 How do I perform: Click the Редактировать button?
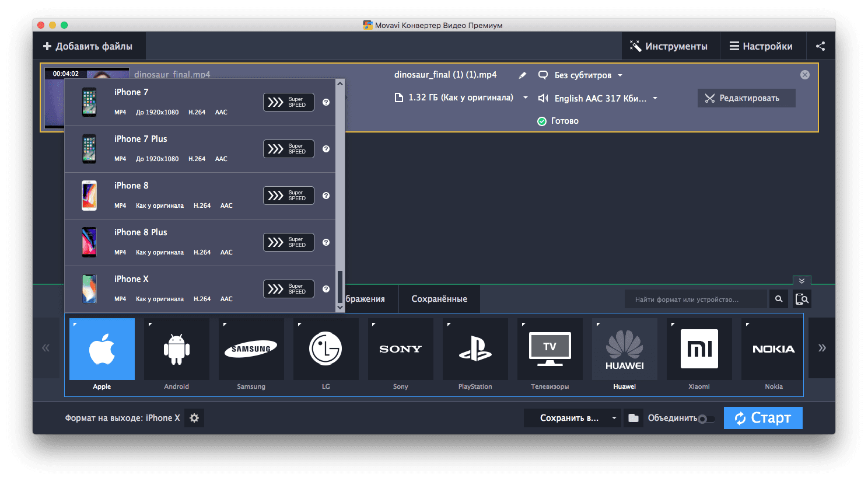[x=747, y=98]
